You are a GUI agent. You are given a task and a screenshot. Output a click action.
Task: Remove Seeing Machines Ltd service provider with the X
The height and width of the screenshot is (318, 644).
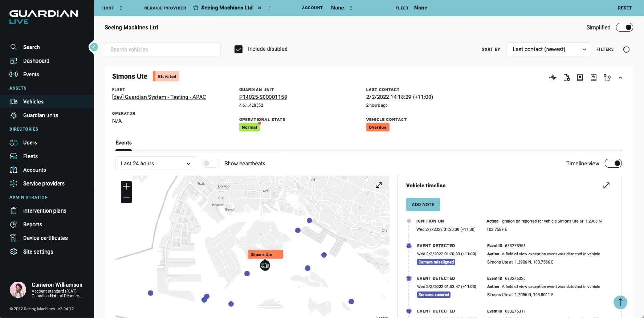point(259,8)
